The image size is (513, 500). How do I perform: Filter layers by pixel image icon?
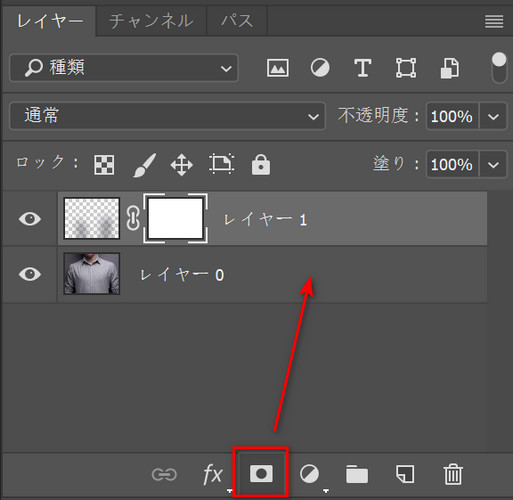tap(278, 68)
